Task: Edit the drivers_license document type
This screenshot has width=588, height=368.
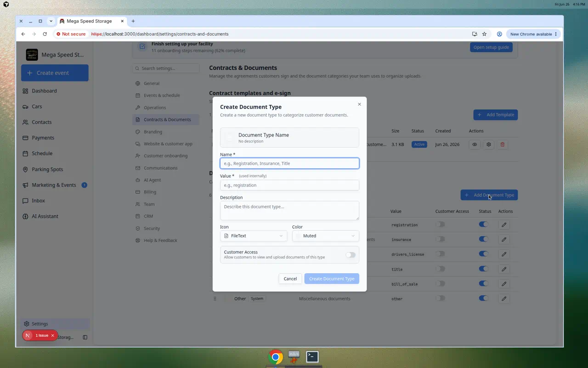Action: [x=504, y=254]
